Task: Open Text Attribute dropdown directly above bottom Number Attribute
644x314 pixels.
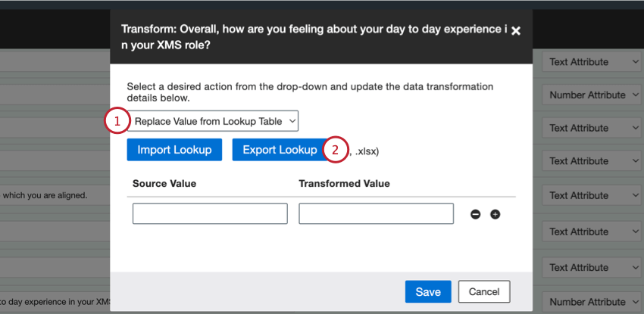Action: 592,268
